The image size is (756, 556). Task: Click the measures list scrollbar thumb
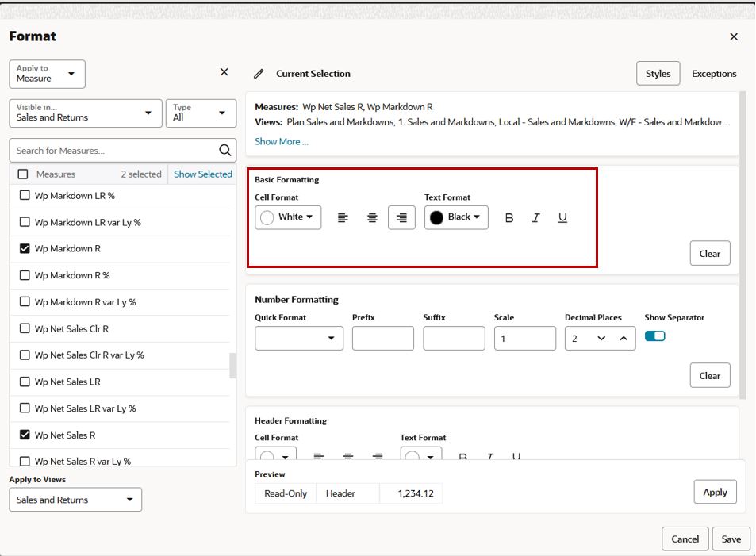point(233,366)
